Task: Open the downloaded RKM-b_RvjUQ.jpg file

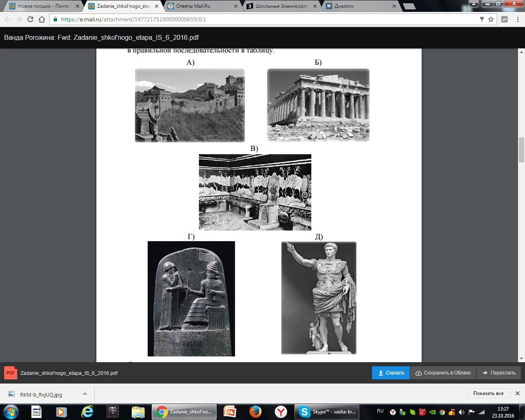Action: 41,395
